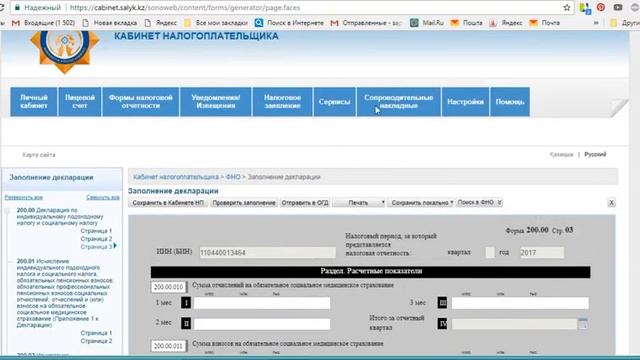Open 'Страница 3' under declaration 200.00
The height and width of the screenshot is (360, 640).
coord(96,247)
